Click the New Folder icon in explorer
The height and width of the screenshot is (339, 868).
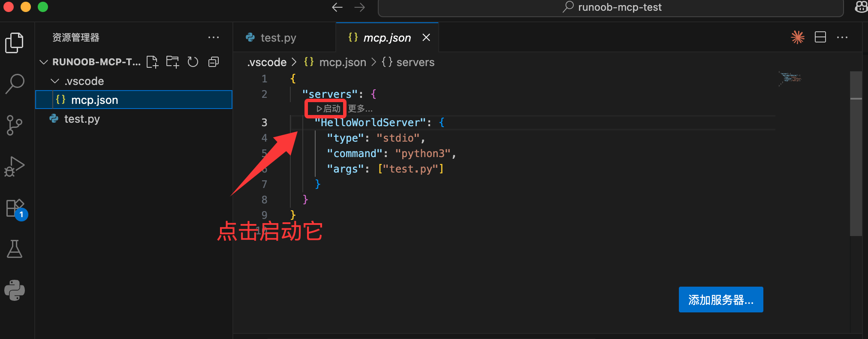tap(172, 62)
